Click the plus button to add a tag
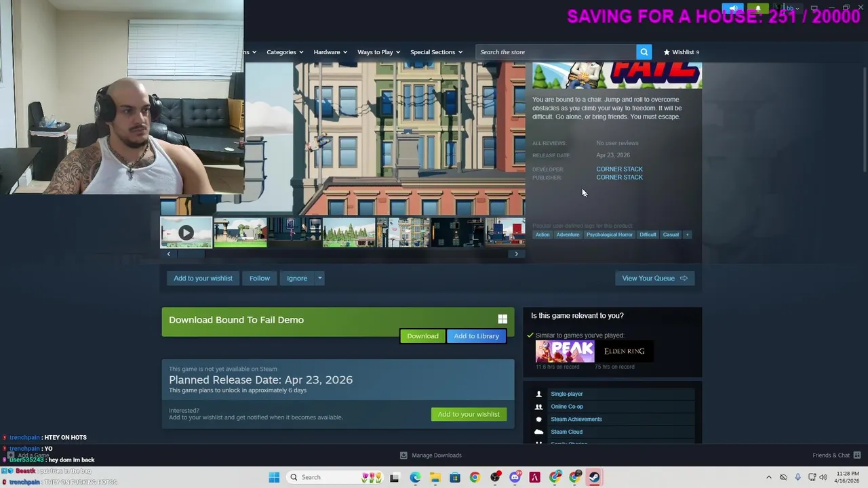The width and height of the screenshot is (868, 488). 687,235
